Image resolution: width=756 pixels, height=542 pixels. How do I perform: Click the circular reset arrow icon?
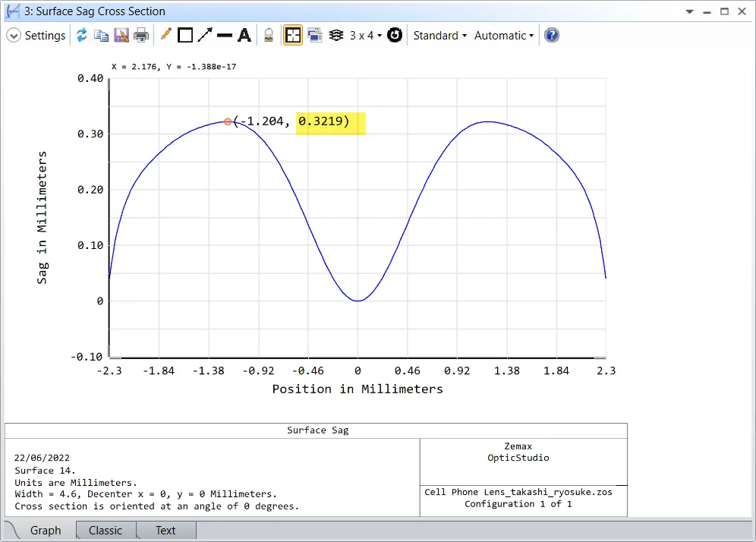[x=395, y=36]
